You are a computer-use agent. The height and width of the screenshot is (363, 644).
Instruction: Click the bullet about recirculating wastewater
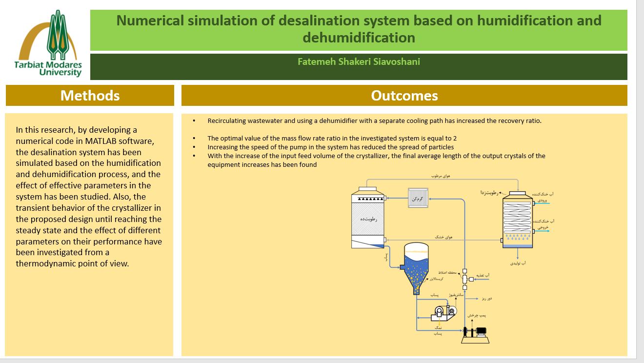click(x=374, y=121)
